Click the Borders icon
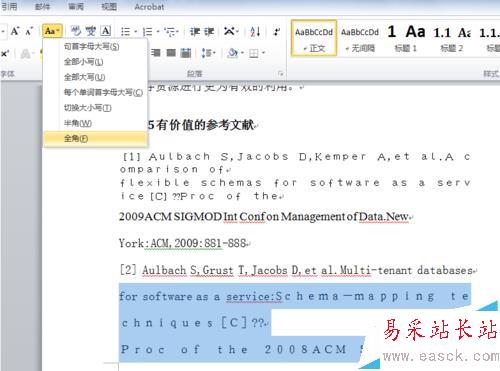Image resolution: width=500 pixels, height=371 pixels. coord(254,53)
